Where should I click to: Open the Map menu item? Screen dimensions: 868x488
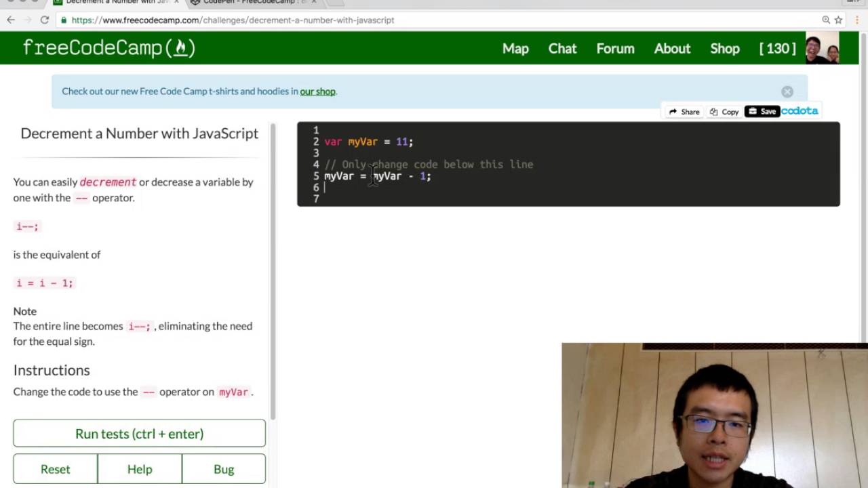click(x=515, y=48)
